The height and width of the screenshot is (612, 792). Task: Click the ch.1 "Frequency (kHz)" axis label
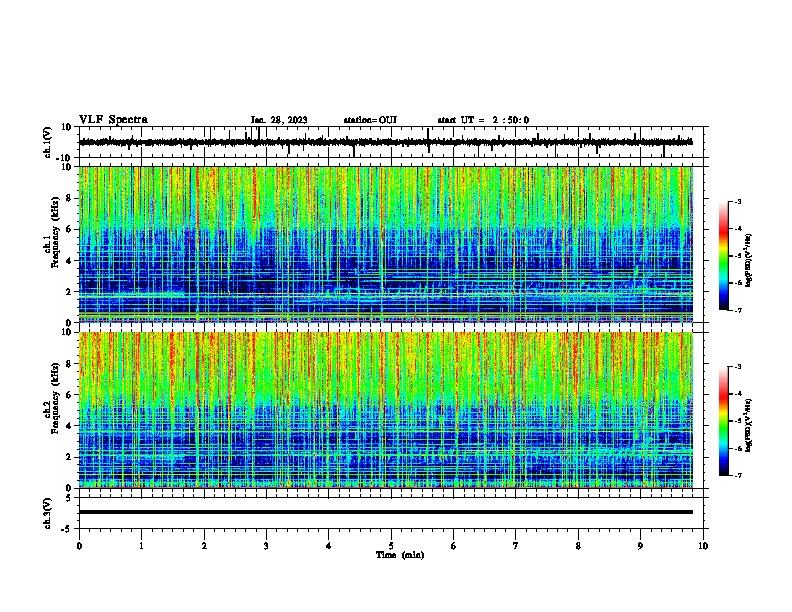pos(55,232)
